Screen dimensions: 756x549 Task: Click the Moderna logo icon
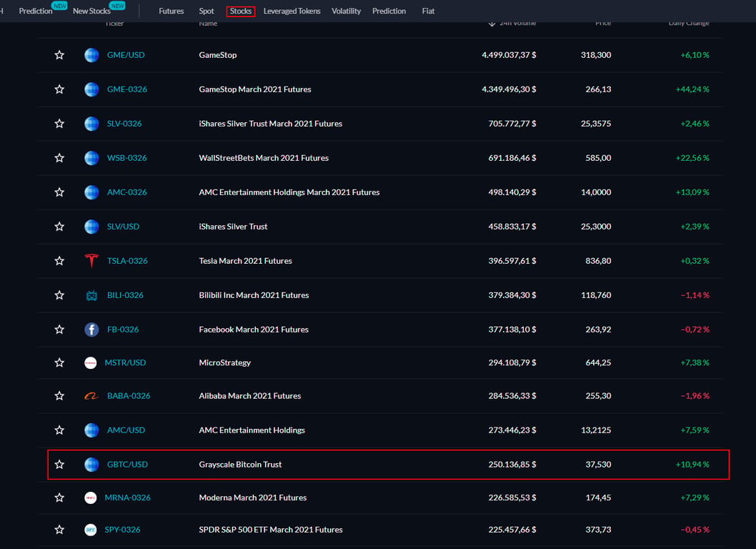pos(91,498)
